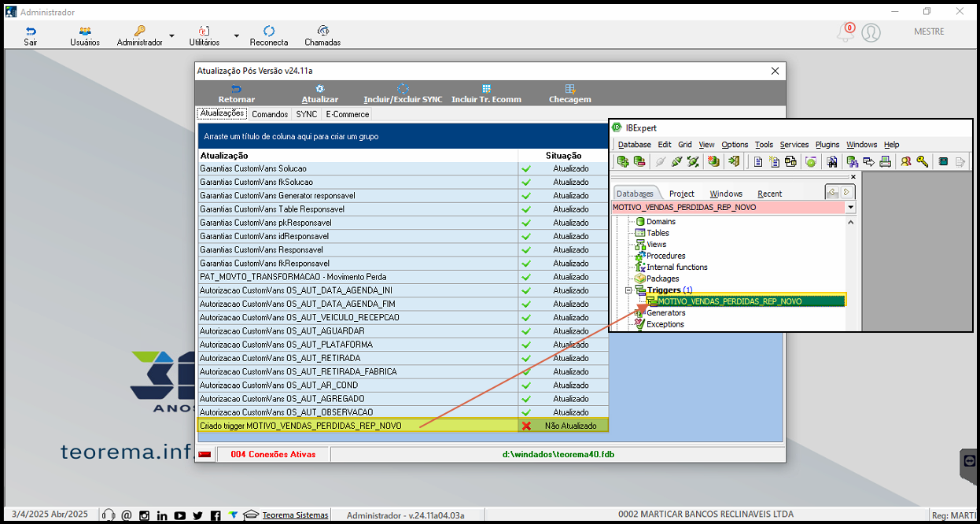This screenshot has height=524, width=980.
Task: Switch to the SYNC tab
Action: click(x=307, y=114)
